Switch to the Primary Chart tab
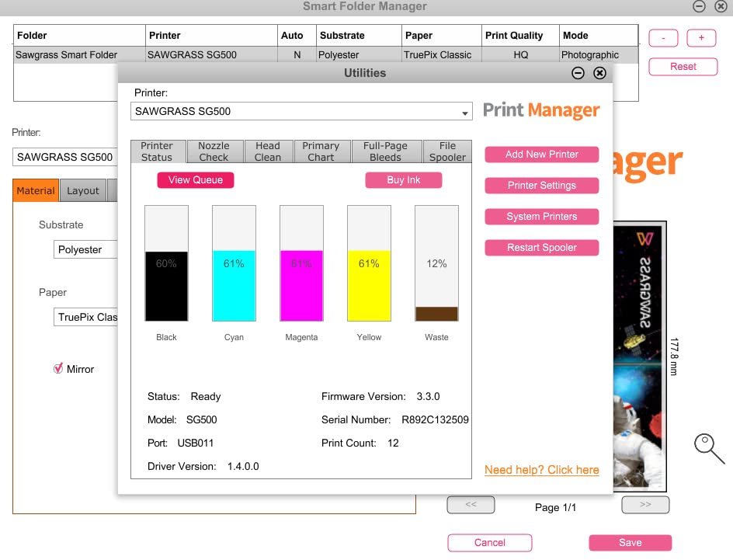The image size is (733, 560). point(321,151)
